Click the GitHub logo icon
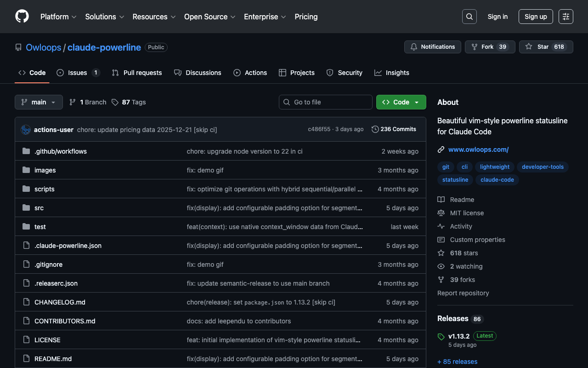 (x=22, y=17)
